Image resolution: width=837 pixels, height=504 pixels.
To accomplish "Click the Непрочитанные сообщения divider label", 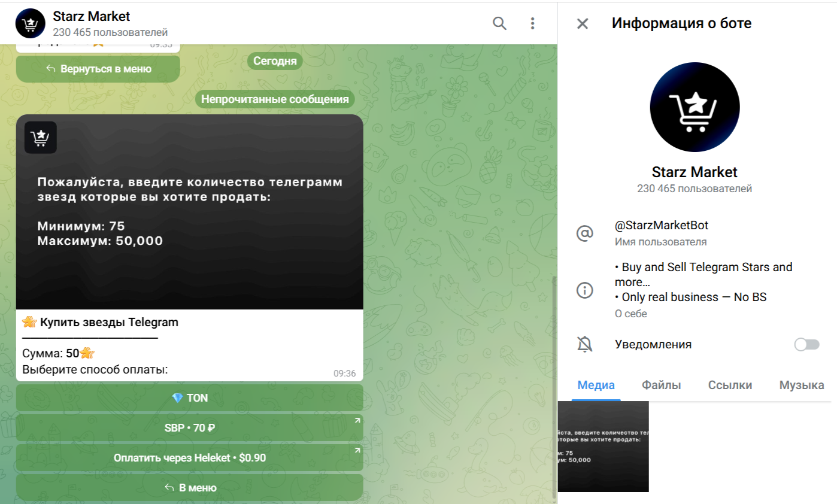I will click(x=275, y=99).
